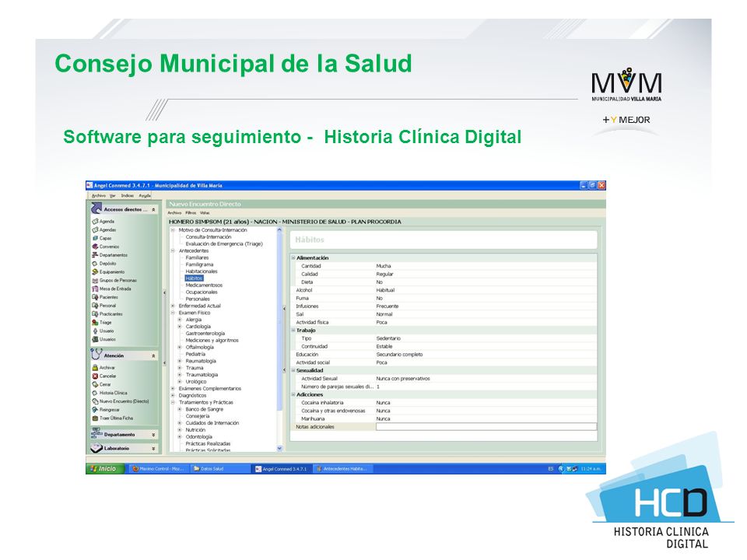Collapse the Antecedentes tree node
The width and height of the screenshot is (747, 560).
point(173,251)
